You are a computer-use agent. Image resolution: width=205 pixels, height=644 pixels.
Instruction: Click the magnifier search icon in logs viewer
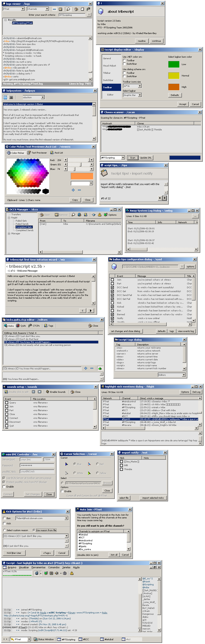click(x=68, y=9)
